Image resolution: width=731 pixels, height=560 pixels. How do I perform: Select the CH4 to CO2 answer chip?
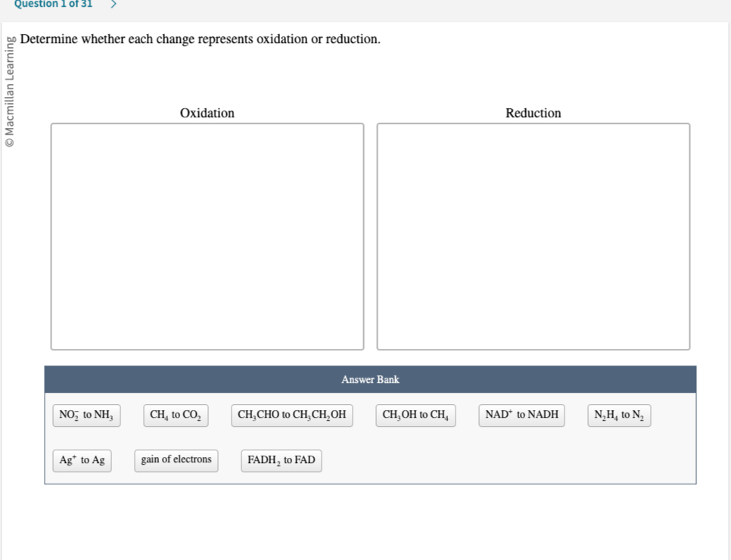[x=176, y=415]
